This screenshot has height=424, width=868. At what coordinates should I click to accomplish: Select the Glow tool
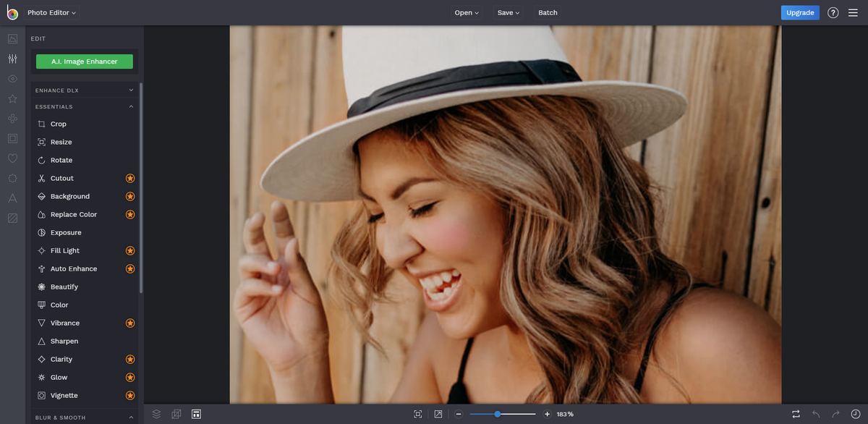coord(85,377)
